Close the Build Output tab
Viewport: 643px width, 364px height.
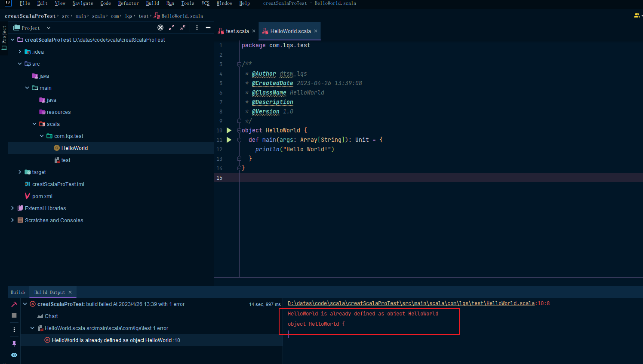pyautogui.click(x=70, y=292)
